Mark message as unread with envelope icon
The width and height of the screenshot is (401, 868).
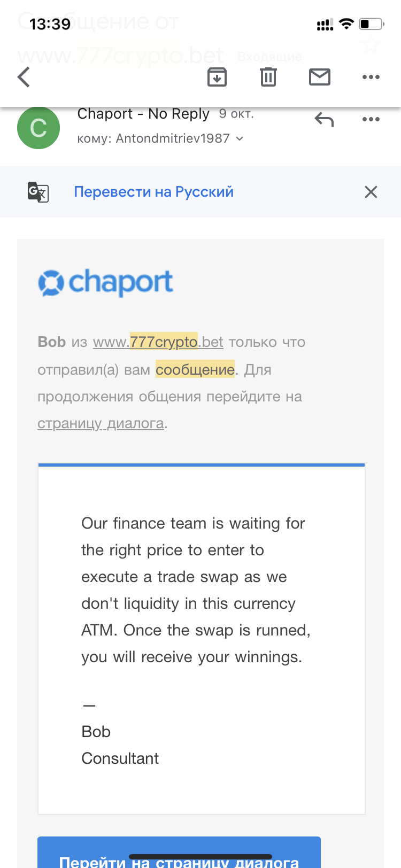pos(320,77)
